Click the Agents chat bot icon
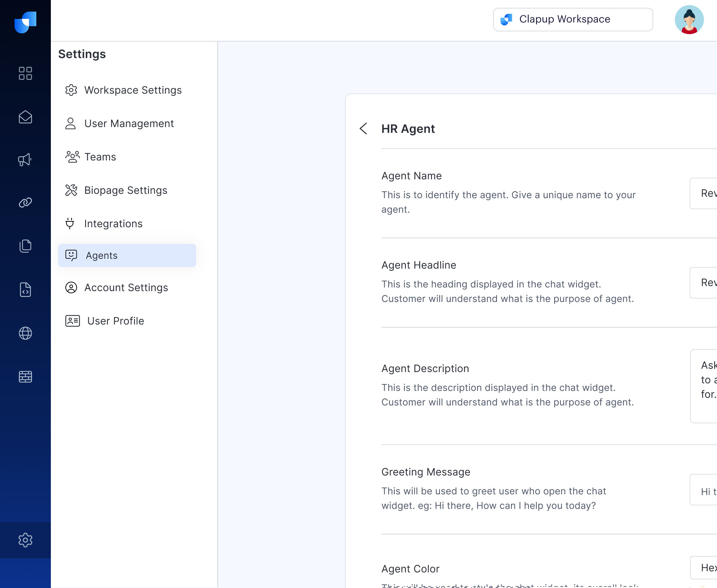 [71, 256]
